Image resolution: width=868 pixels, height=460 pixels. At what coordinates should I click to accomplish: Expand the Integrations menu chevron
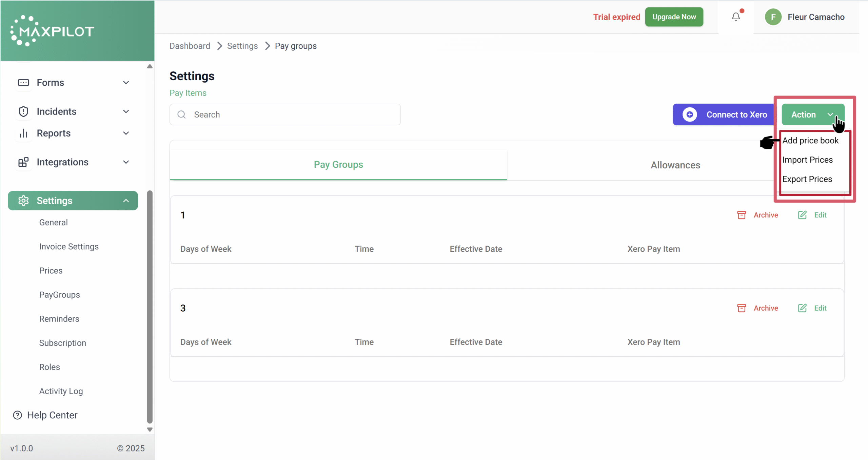126,162
